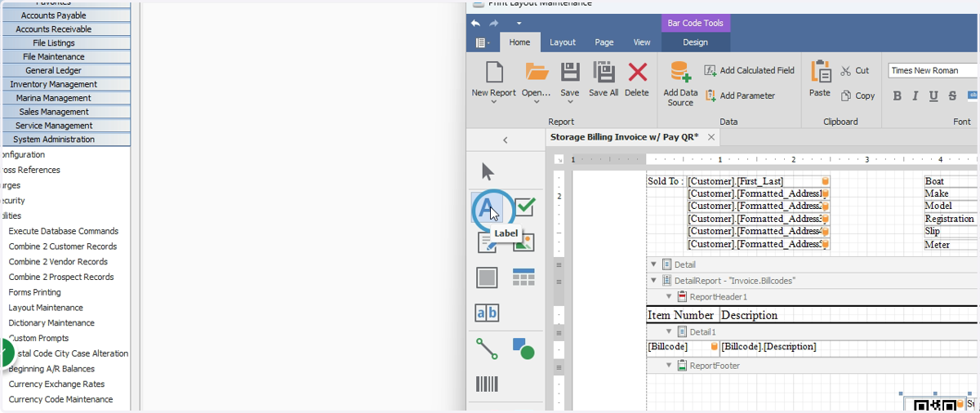Open the New Report dropdown arrow
Screen dimensions: 980x413
[x=494, y=103]
